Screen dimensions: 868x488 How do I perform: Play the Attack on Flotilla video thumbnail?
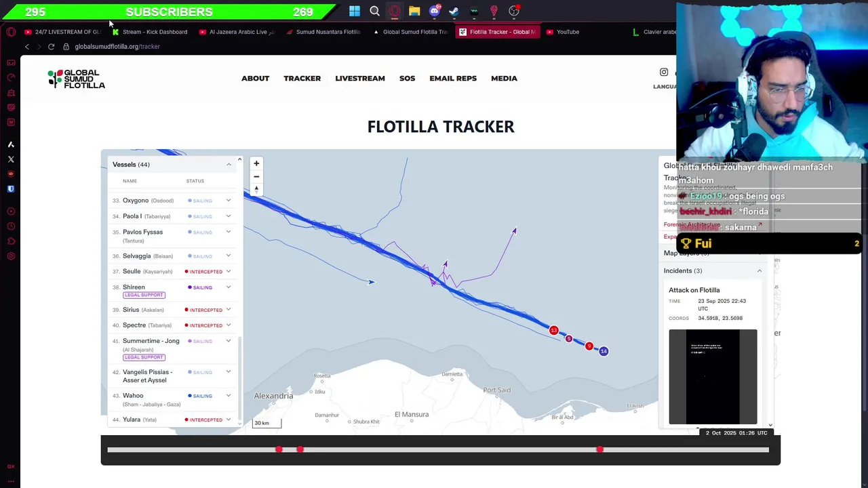713,377
